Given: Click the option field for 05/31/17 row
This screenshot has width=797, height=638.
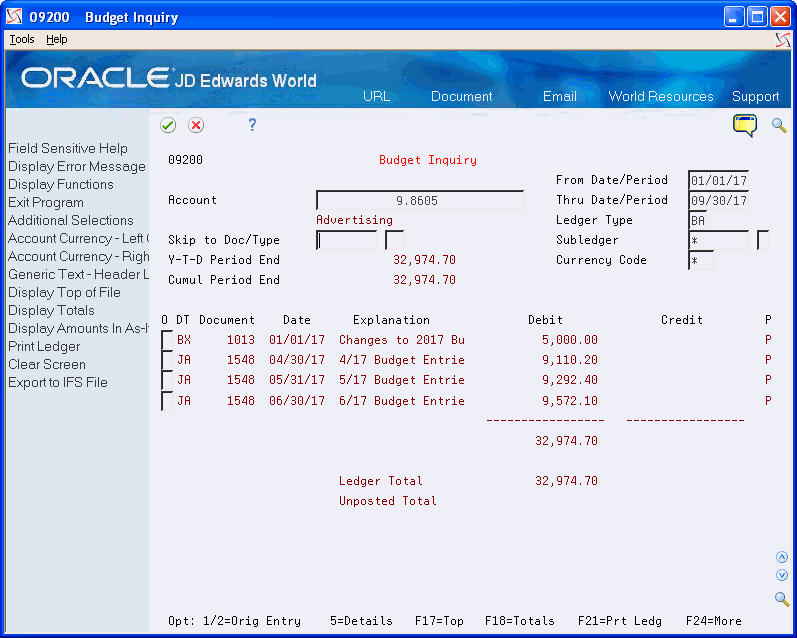Looking at the screenshot, I should [x=167, y=380].
